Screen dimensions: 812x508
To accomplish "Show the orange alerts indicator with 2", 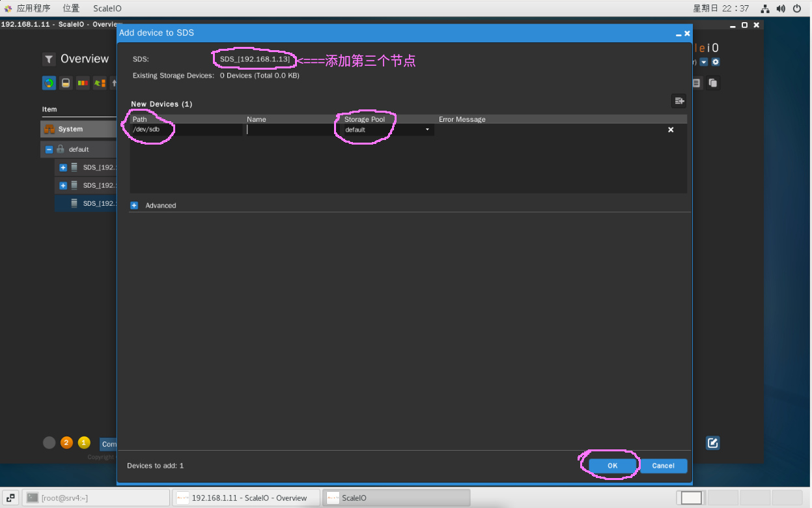I will tap(66, 443).
